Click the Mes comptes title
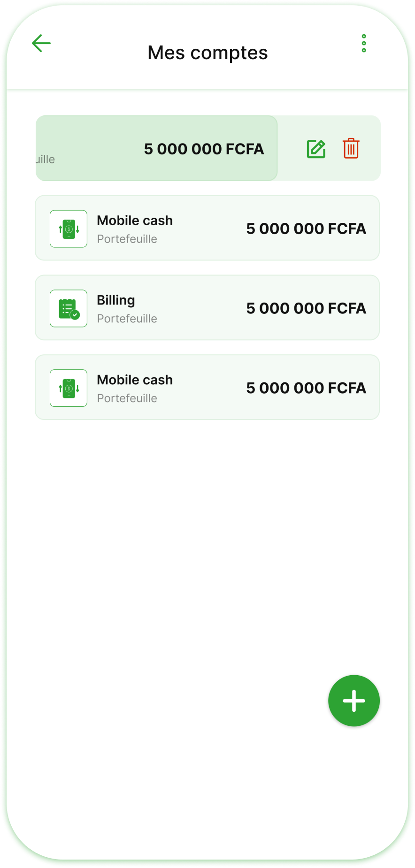The height and width of the screenshot is (868, 415). (207, 53)
